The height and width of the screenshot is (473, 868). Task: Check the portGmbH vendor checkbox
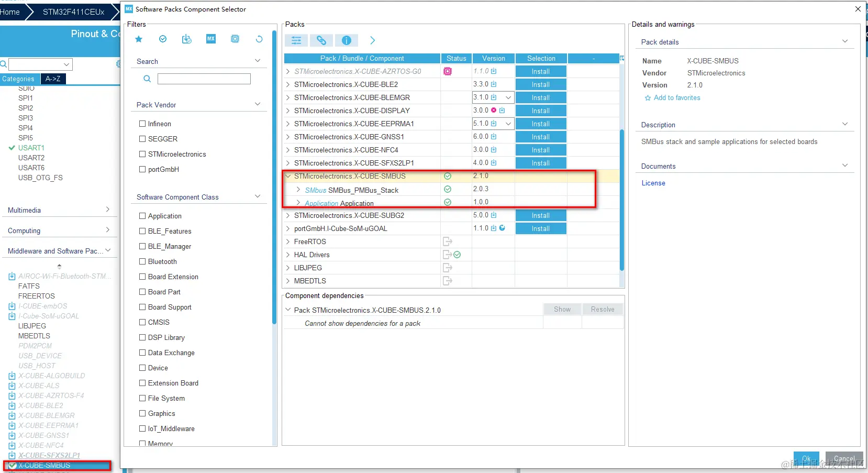[142, 169]
